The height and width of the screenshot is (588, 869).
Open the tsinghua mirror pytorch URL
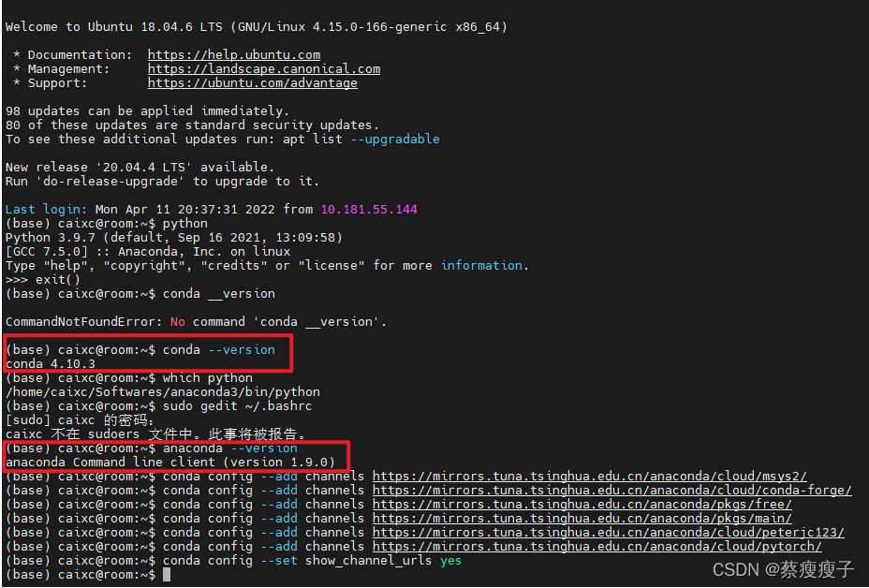(x=597, y=547)
